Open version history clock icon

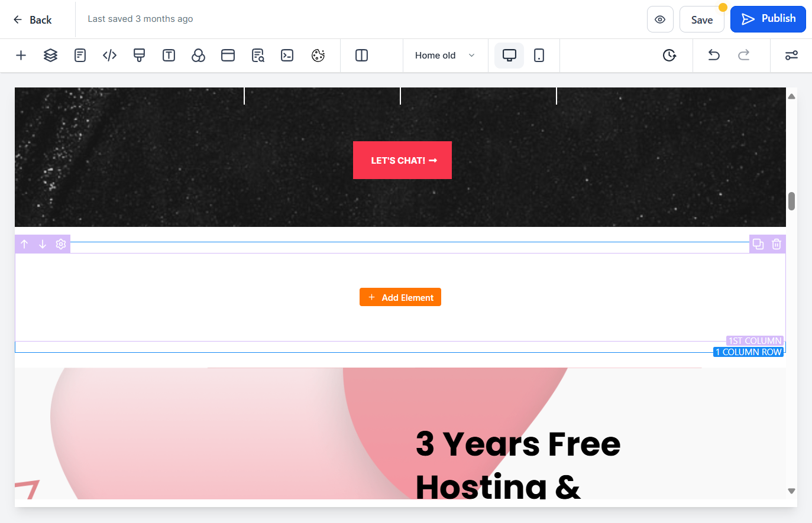[669, 56]
